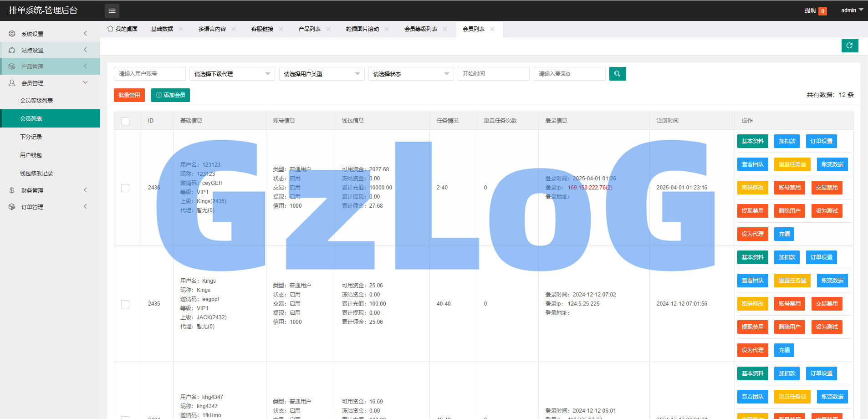The width and height of the screenshot is (868, 419).
Task: Click the 请输入用户账号 input field
Action: [x=149, y=74]
